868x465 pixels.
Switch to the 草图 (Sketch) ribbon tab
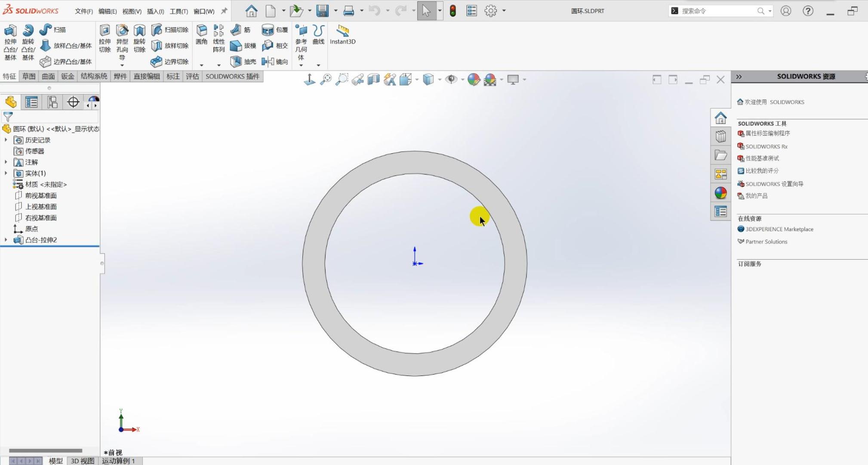(x=29, y=76)
